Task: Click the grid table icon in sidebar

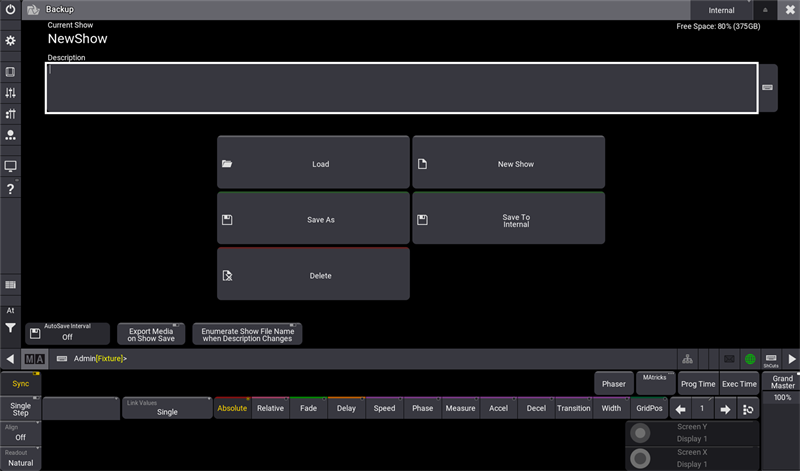Action: click(10, 285)
